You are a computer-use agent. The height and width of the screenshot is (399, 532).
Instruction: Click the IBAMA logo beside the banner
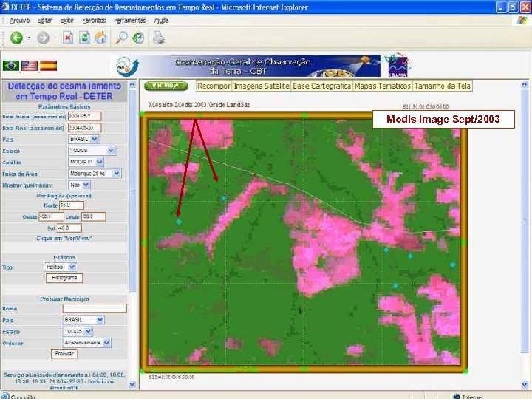coord(398,65)
